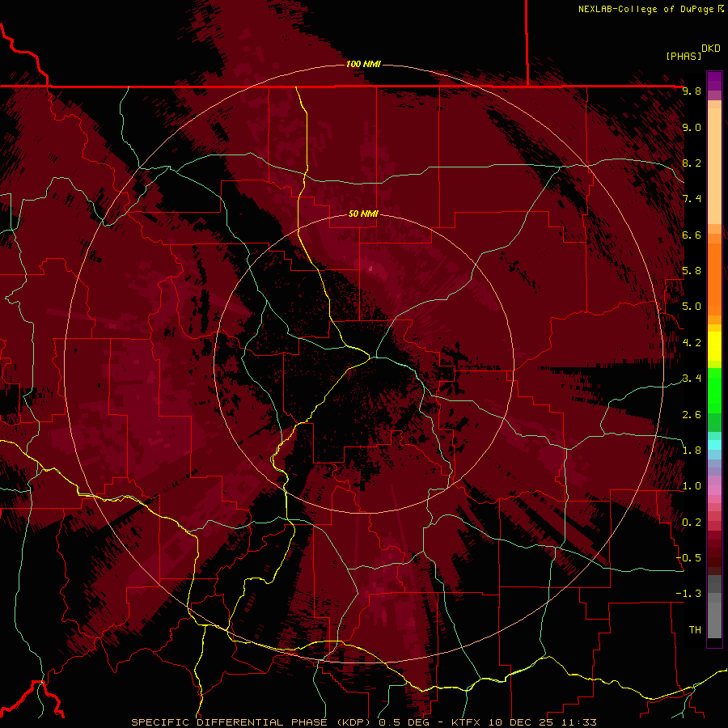This screenshot has height=728, width=728.
Task: Click the 50 NMI range ring label
Action: click(363, 214)
